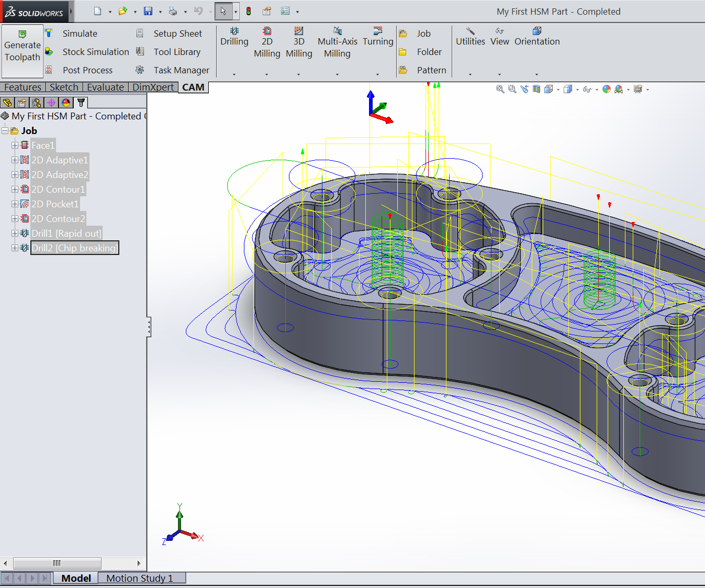Open the ConfigurationManager panel tab
Viewport: 705px width, 588px height.
36,103
